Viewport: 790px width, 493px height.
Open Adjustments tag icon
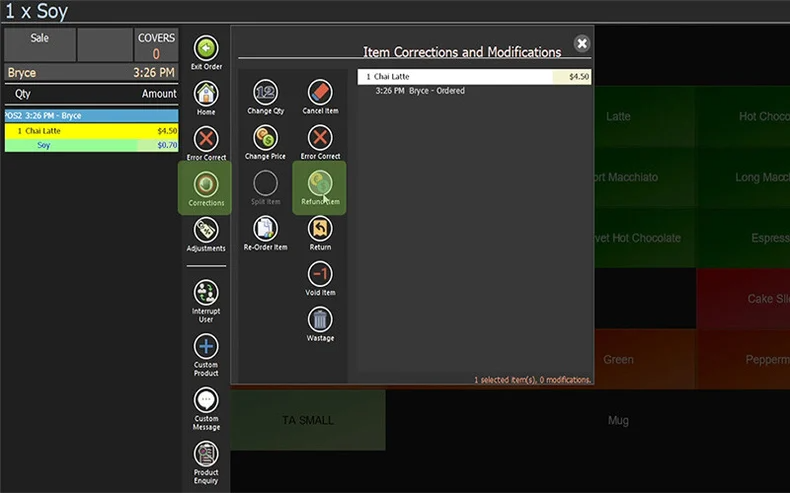point(206,230)
